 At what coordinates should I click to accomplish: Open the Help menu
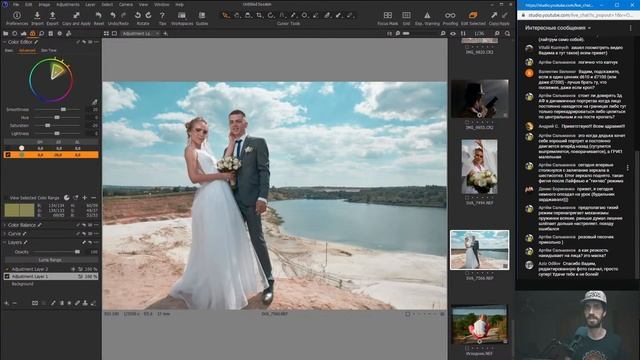(179, 4)
